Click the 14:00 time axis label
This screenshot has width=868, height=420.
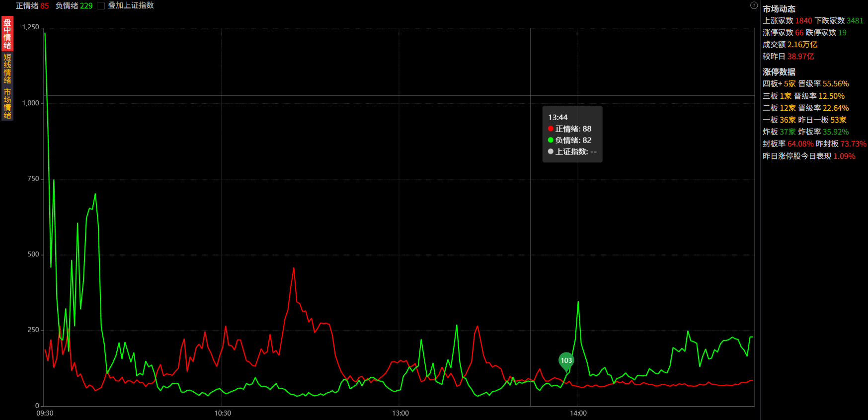pos(578,413)
